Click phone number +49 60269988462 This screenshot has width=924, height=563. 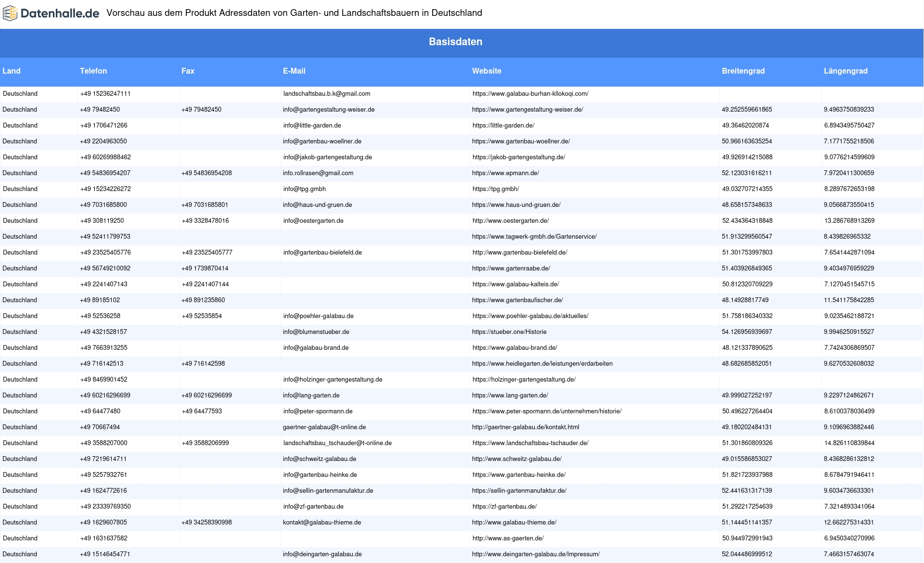click(105, 157)
